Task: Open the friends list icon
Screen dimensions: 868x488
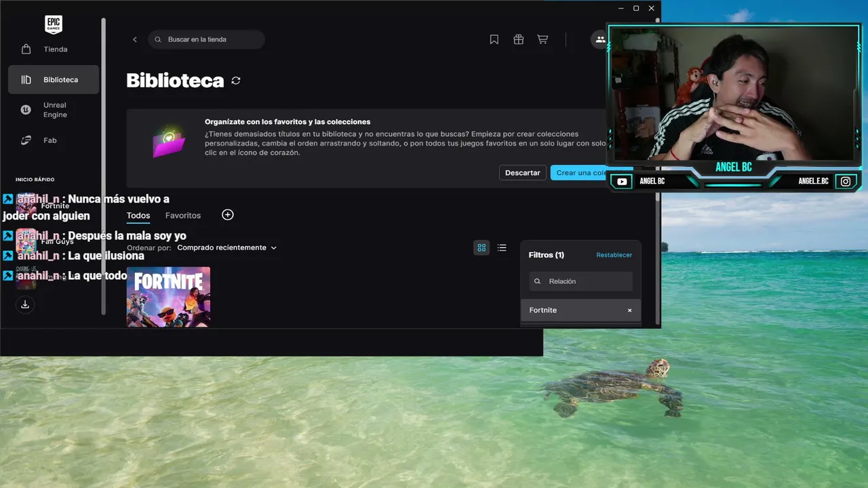Action: pos(599,39)
